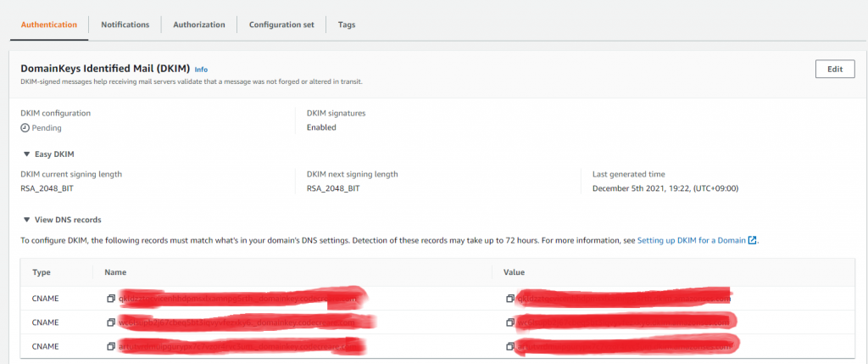Copy the first CNAME record name
The height and width of the screenshot is (364, 868).
click(110, 300)
